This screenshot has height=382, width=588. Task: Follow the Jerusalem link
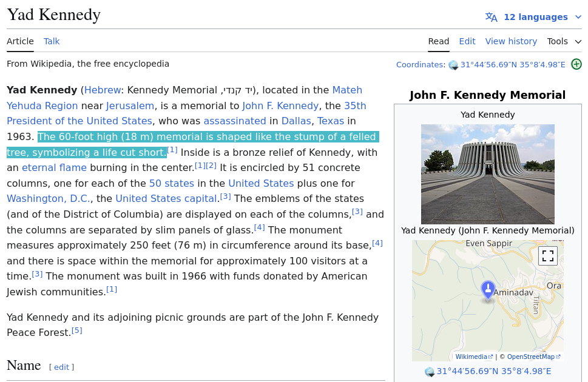tap(130, 106)
